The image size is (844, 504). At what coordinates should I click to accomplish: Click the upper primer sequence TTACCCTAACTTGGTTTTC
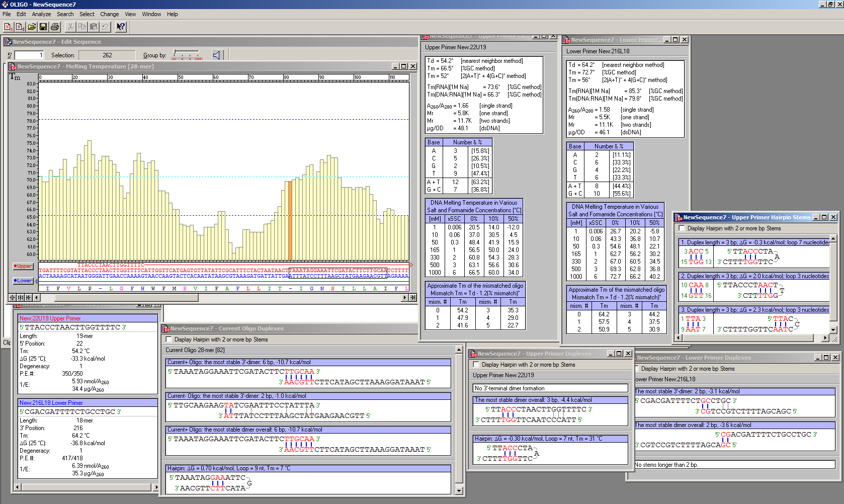72,327
